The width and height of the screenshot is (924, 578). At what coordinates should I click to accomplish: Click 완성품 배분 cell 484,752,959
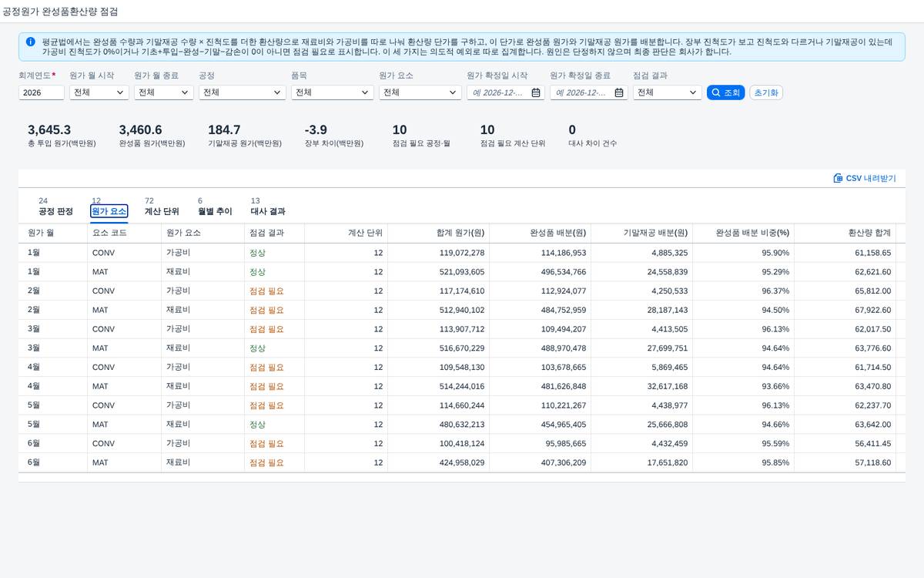click(x=564, y=310)
